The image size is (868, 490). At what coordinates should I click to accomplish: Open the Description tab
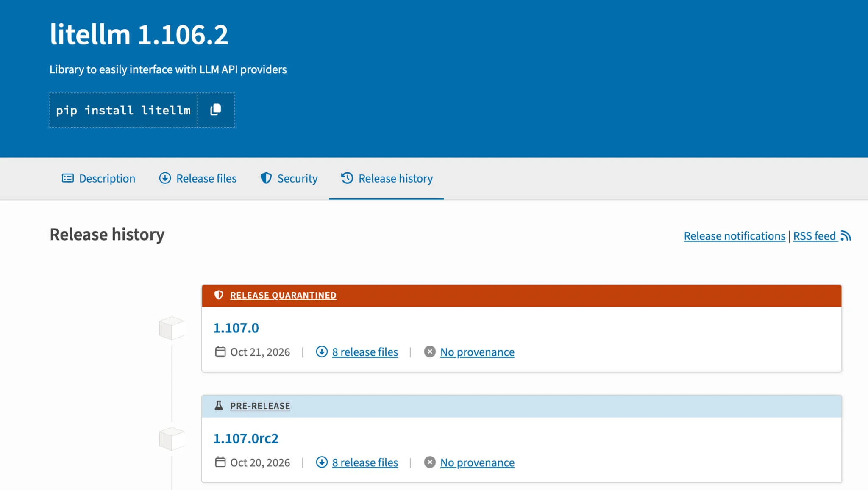click(98, 178)
